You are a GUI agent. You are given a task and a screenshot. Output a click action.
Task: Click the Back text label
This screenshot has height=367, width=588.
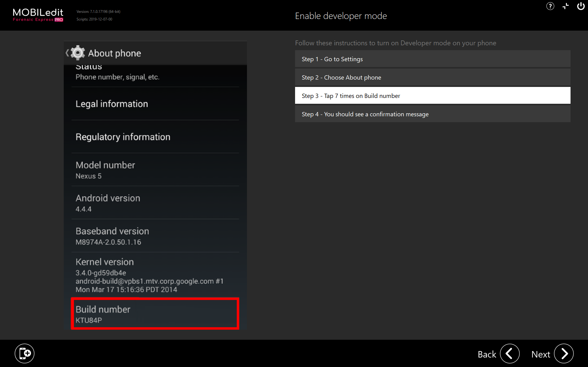tap(487, 354)
